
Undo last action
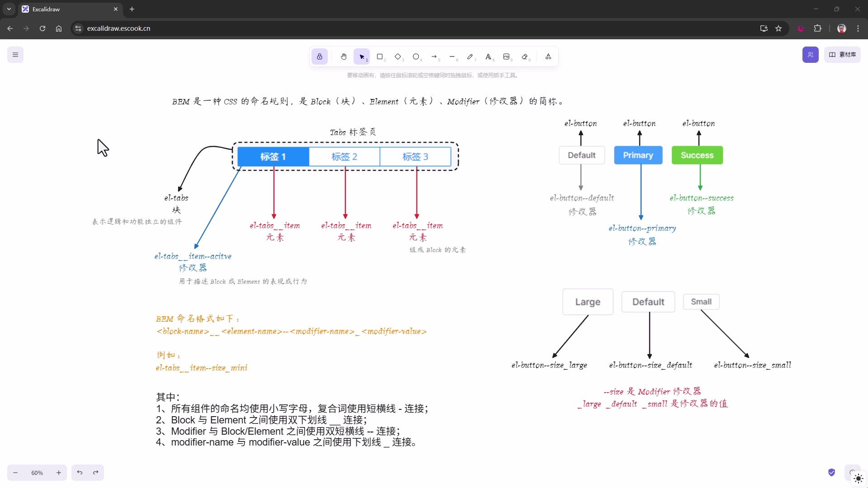click(80, 473)
